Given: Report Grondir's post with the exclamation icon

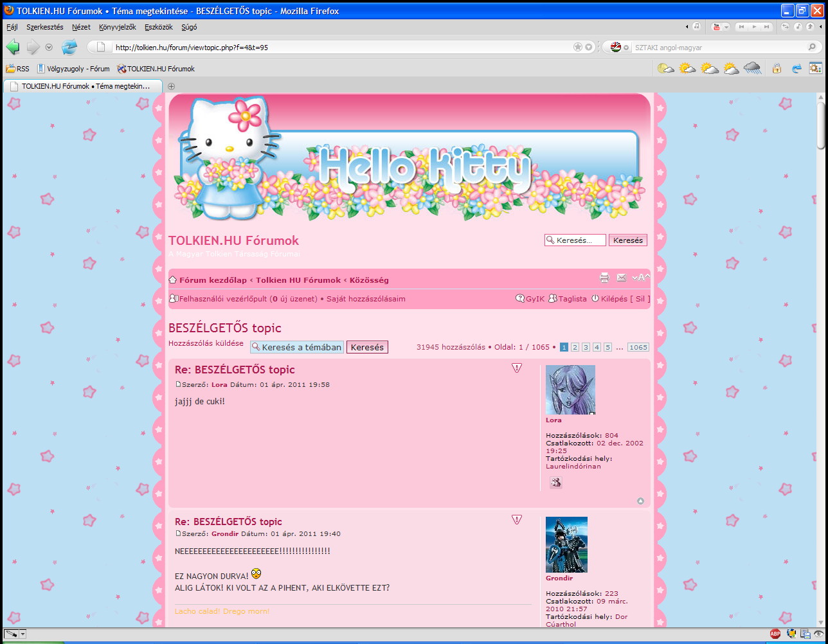Looking at the screenshot, I should (x=517, y=519).
